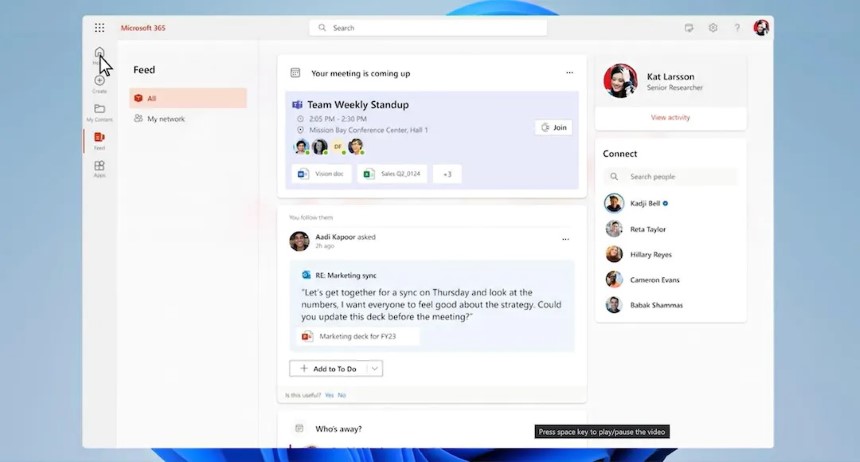Open Aadi Kapoor name link
The image size is (860, 462).
335,237
